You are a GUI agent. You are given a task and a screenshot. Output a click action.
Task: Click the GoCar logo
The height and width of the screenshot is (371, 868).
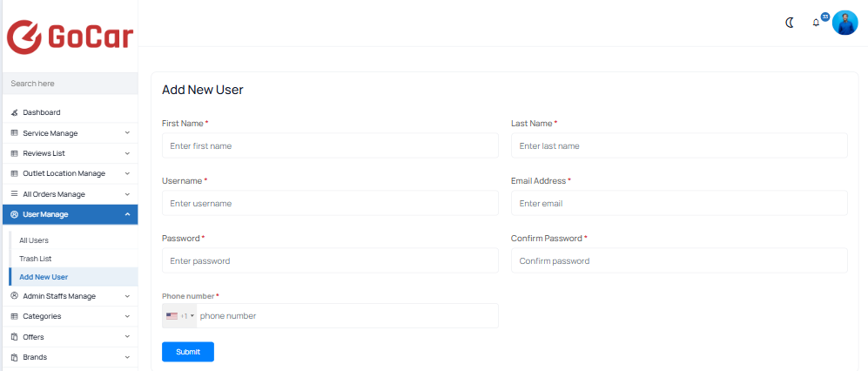coord(70,37)
